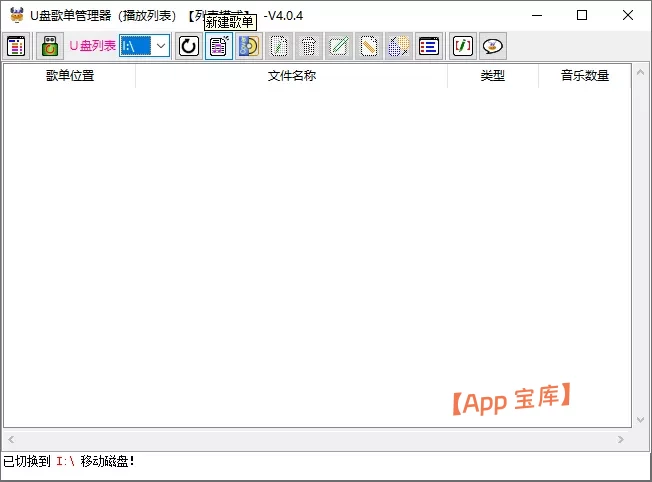Image resolution: width=652 pixels, height=482 pixels.
Task: Close the U盘歌单管理器 window
Action: [627, 15]
